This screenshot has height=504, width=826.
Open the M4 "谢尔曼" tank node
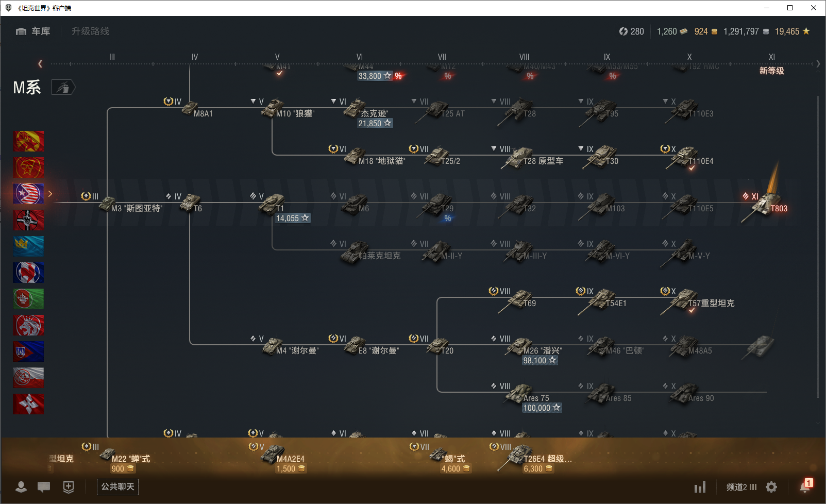point(284,345)
